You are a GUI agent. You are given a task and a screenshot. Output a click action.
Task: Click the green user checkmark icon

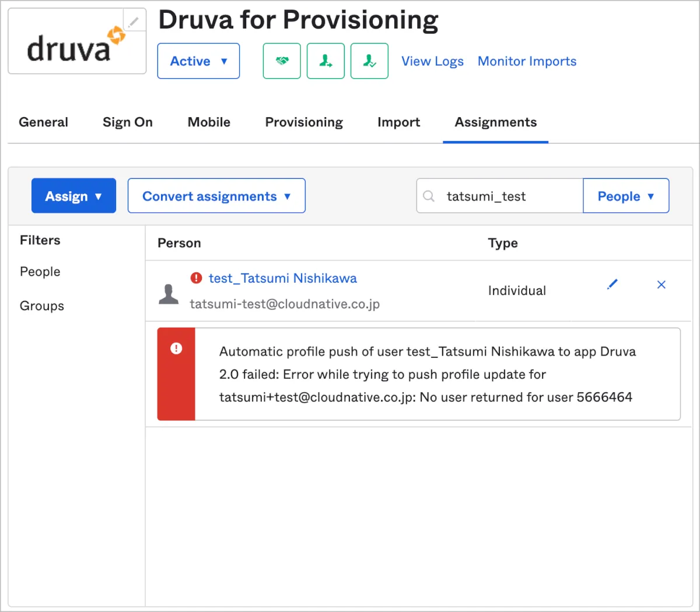pos(369,61)
